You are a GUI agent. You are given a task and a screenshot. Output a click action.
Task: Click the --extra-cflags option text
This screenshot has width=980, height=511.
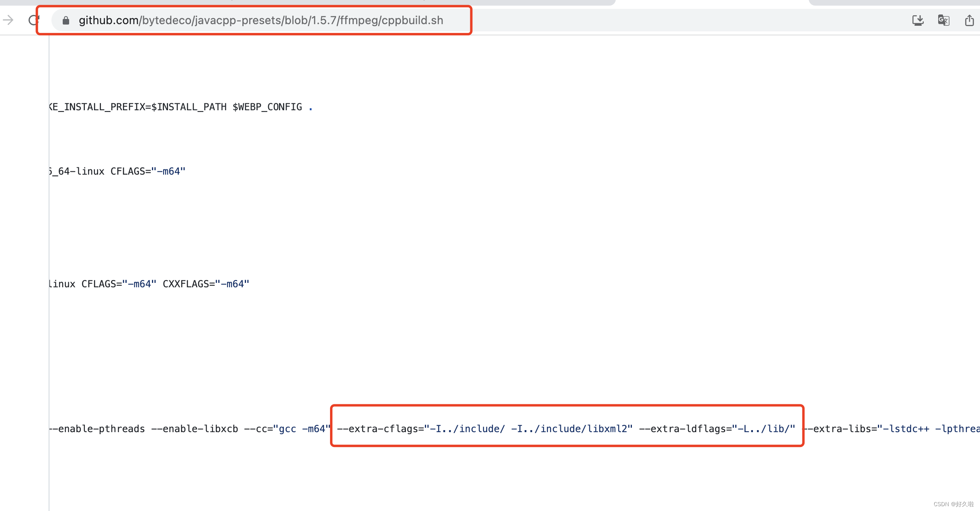[380, 429]
